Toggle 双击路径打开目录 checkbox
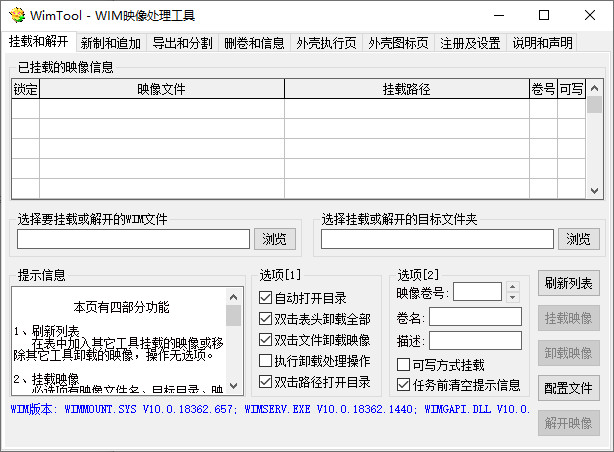 click(315, 381)
